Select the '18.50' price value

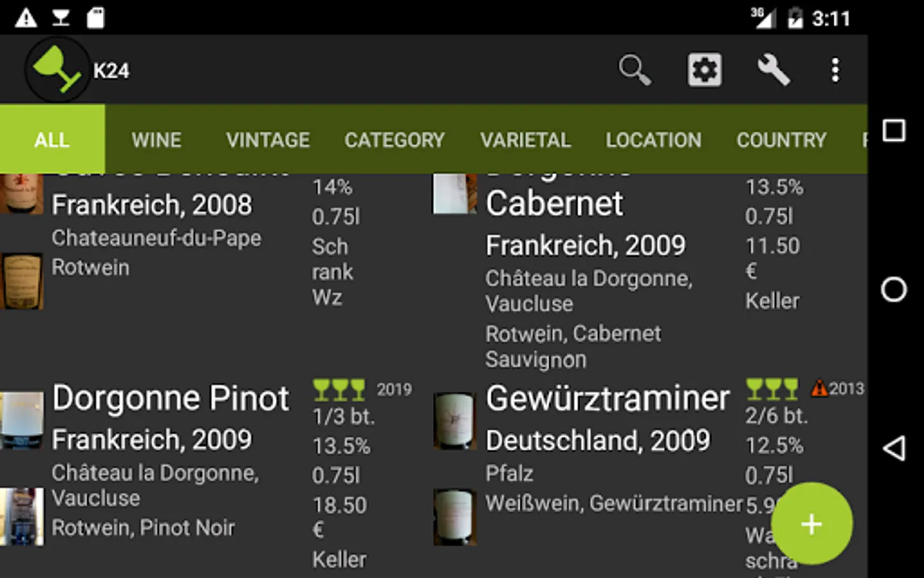[339, 505]
